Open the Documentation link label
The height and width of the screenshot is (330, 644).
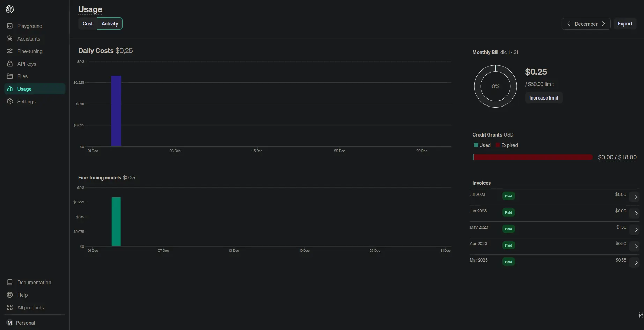coord(34,283)
